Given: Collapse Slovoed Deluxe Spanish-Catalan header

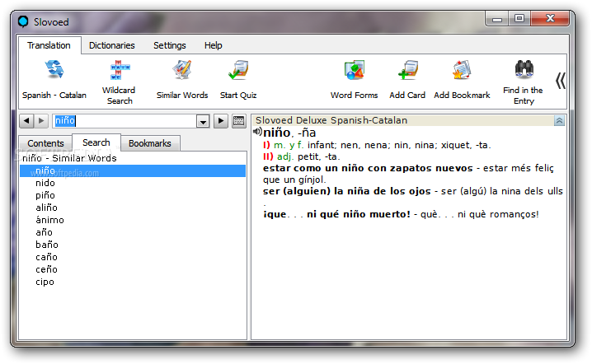Looking at the screenshot, I should 559,121.
